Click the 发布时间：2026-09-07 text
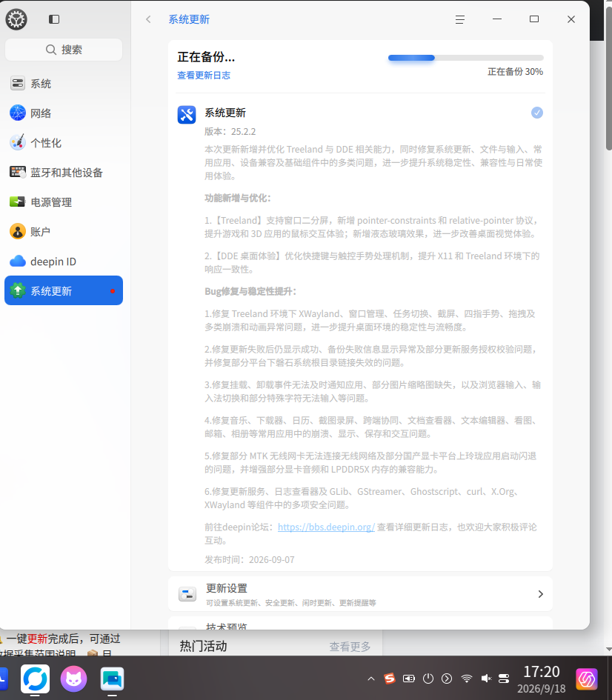This screenshot has height=700, width=612. pyautogui.click(x=250, y=560)
